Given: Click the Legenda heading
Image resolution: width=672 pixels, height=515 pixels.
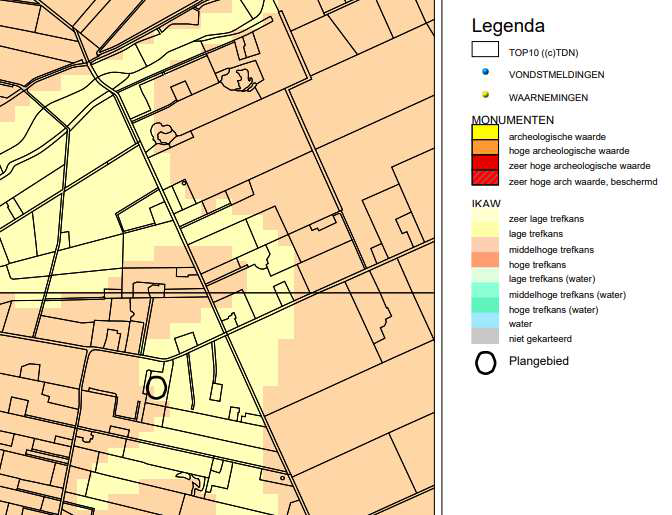Looking at the screenshot, I should tap(508, 26).
